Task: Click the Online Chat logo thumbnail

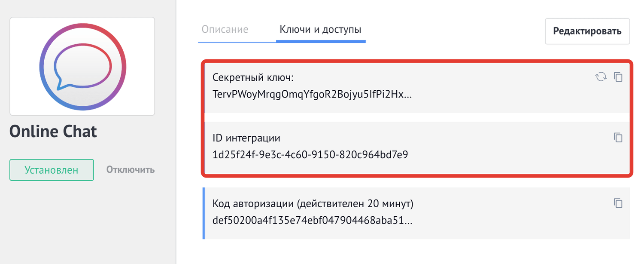Action: [x=82, y=66]
